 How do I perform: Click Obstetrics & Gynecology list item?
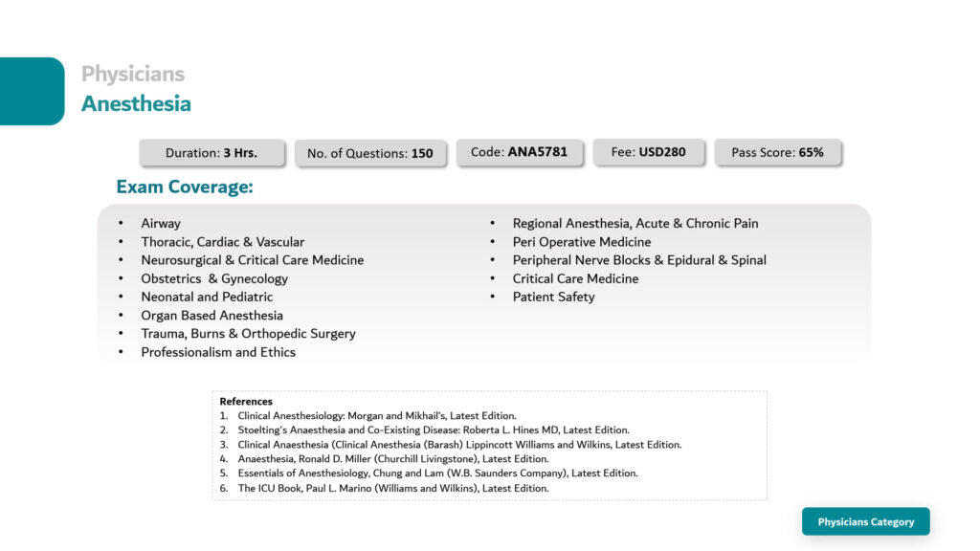pos(214,278)
